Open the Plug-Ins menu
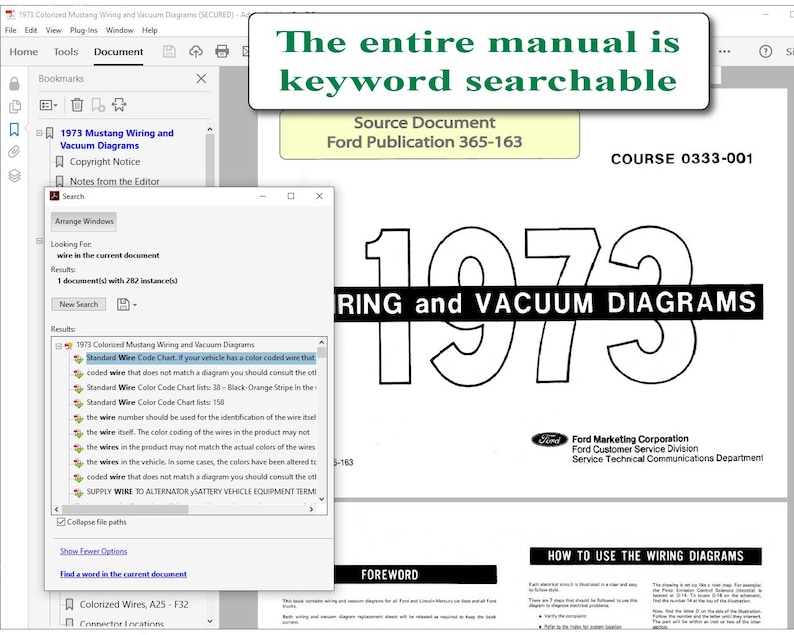 pyautogui.click(x=84, y=30)
